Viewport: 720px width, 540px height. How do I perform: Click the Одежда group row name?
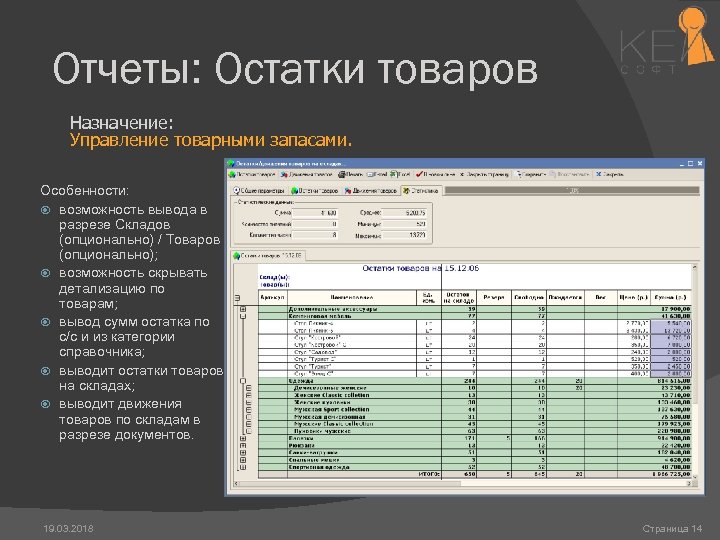pos(301,381)
